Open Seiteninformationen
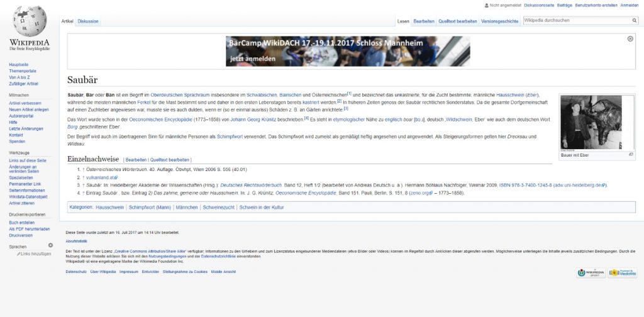The height and width of the screenshot is (317, 644). tap(27, 191)
